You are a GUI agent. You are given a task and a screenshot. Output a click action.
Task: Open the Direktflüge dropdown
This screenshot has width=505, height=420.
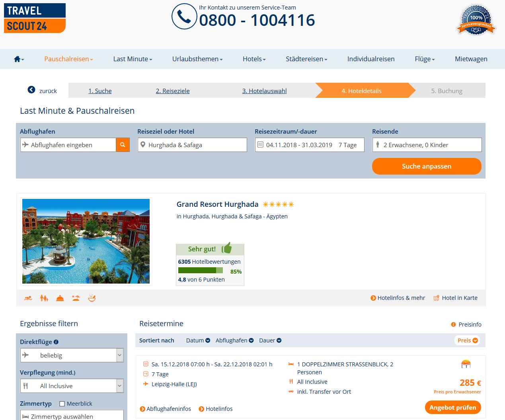72,355
